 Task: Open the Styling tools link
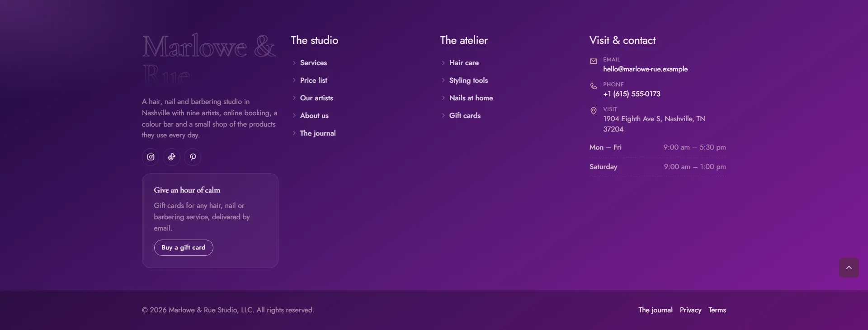pyautogui.click(x=468, y=80)
